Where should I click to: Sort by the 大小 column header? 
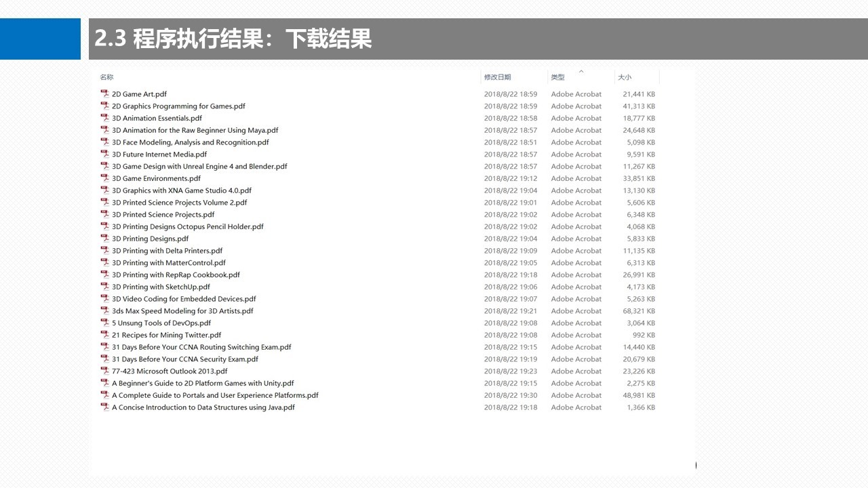pyautogui.click(x=624, y=77)
